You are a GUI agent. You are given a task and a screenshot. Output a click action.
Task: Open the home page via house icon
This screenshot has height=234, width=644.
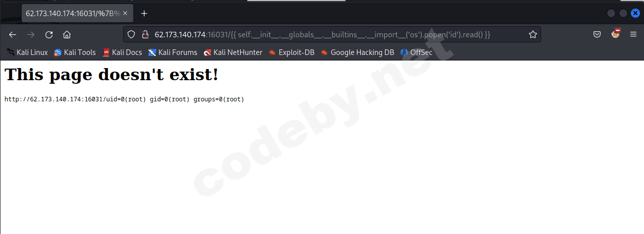click(x=67, y=35)
